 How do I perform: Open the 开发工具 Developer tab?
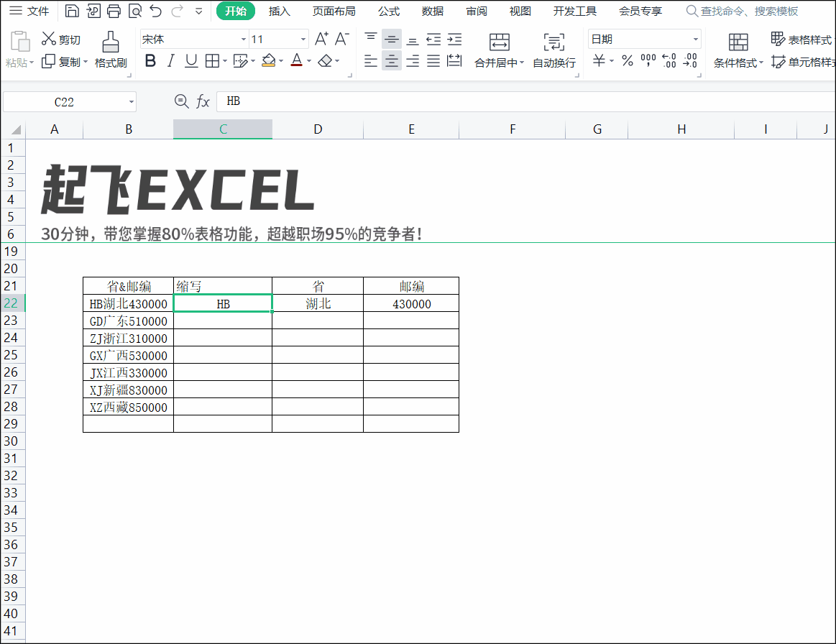(575, 11)
